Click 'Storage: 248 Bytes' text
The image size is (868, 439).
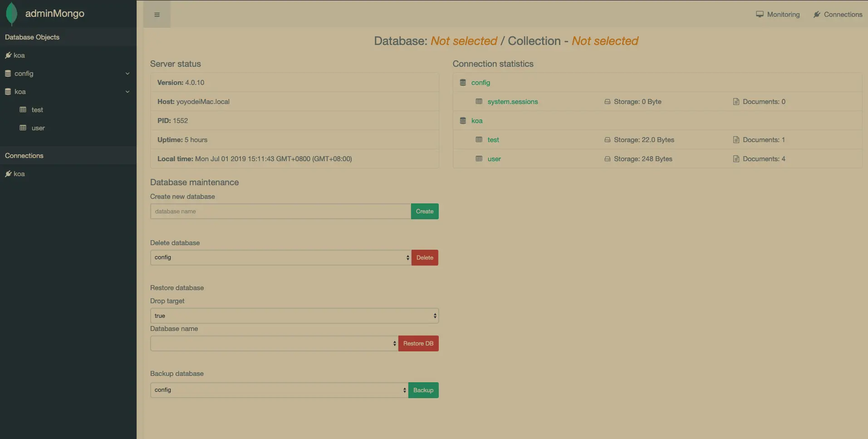tap(643, 159)
